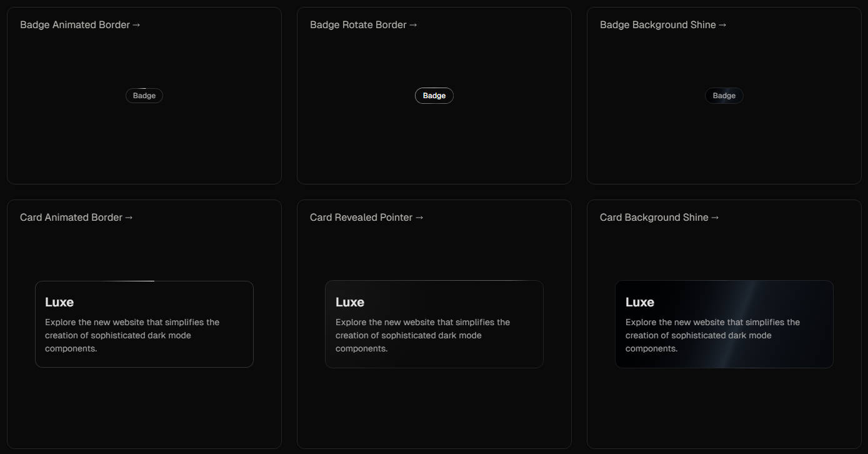Select the Luxe card with background shine
Screen dimensions: 868x454
tap(724, 324)
